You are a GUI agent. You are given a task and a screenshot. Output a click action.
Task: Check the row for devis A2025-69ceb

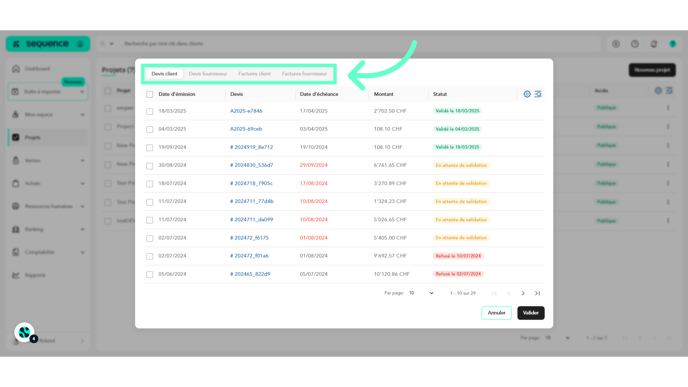tap(150, 129)
